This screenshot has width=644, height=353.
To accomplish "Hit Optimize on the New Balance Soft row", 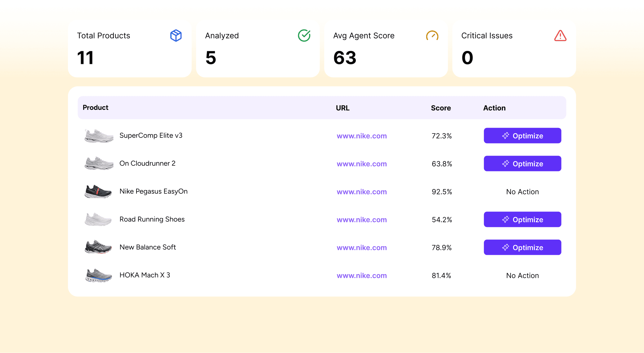I will tap(522, 247).
